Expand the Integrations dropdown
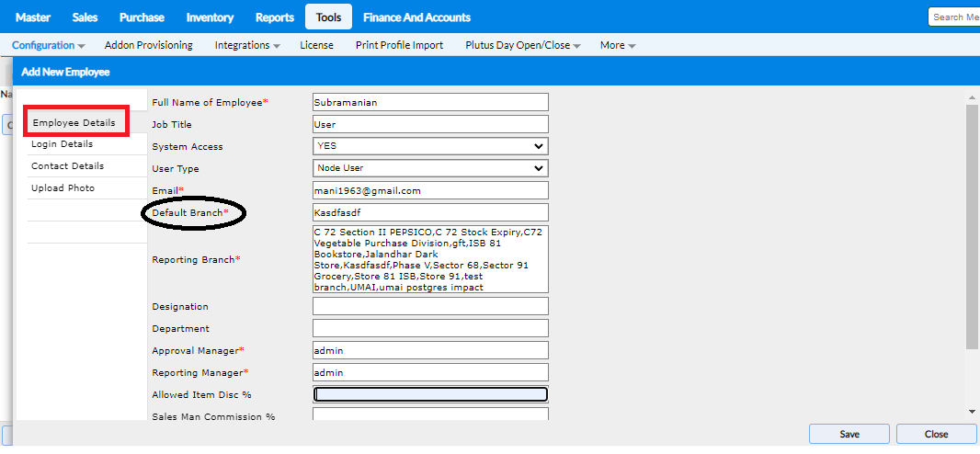This screenshot has height=454, width=980. click(247, 45)
